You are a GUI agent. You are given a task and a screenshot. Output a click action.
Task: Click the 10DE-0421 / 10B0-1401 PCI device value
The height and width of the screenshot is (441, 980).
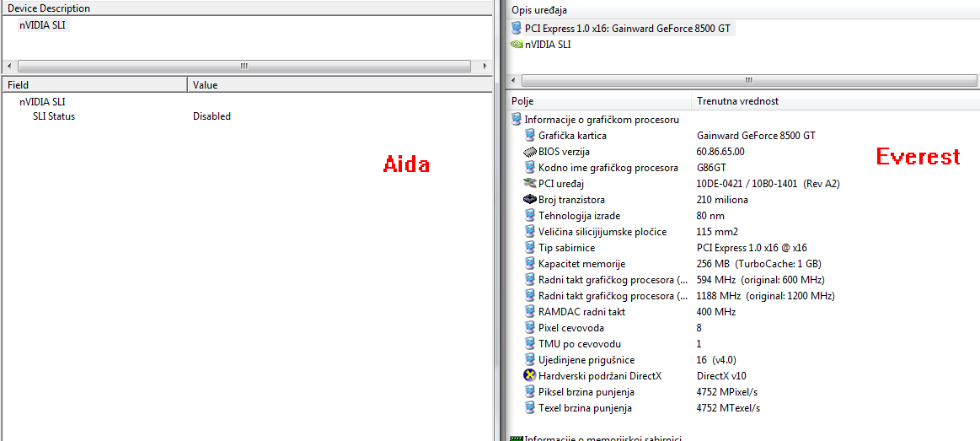[768, 184]
